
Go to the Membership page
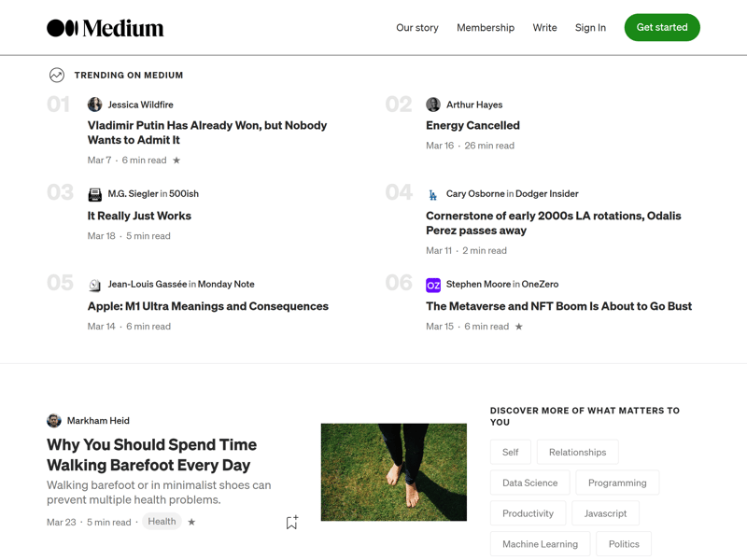486,28
